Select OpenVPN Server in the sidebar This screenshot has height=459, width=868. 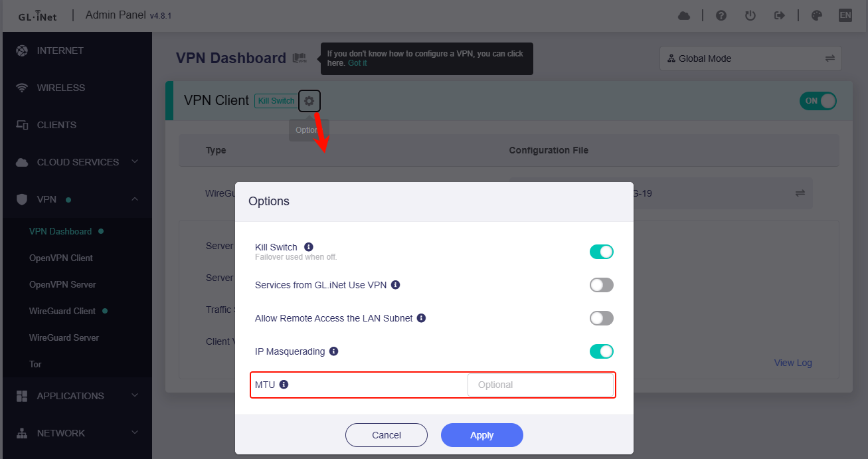[62, 284]
